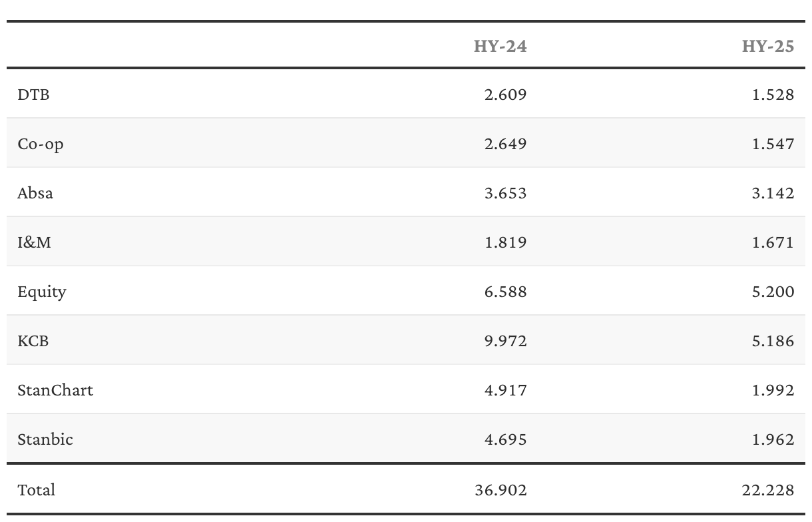The width and height of the screenshot is (812, 522).
Task: Click I&M HY-24 value 1.819
Action: 506,242
